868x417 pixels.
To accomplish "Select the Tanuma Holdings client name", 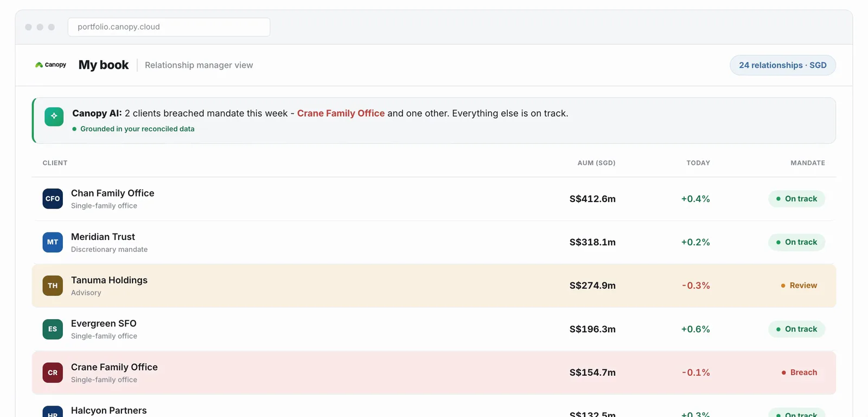I will click(x=109, y=280).
